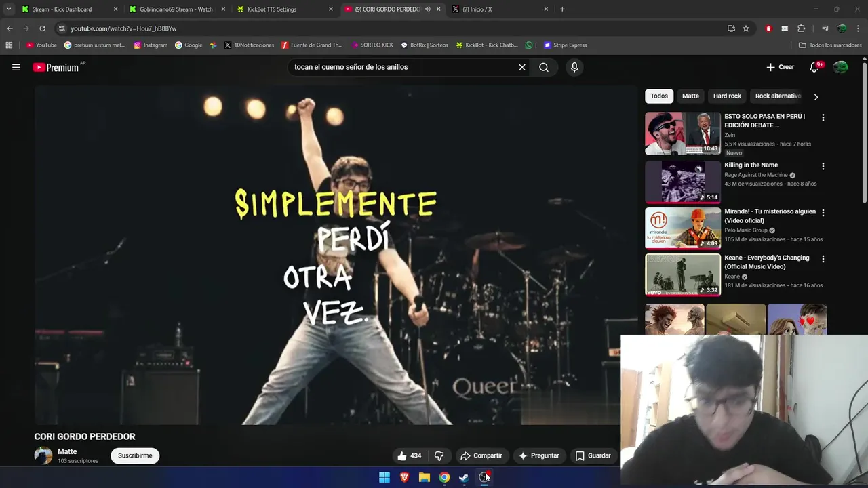Dislike the video with thumbs down
The image size is (868, 488).
pyautogui.click(x=439, y=455)
